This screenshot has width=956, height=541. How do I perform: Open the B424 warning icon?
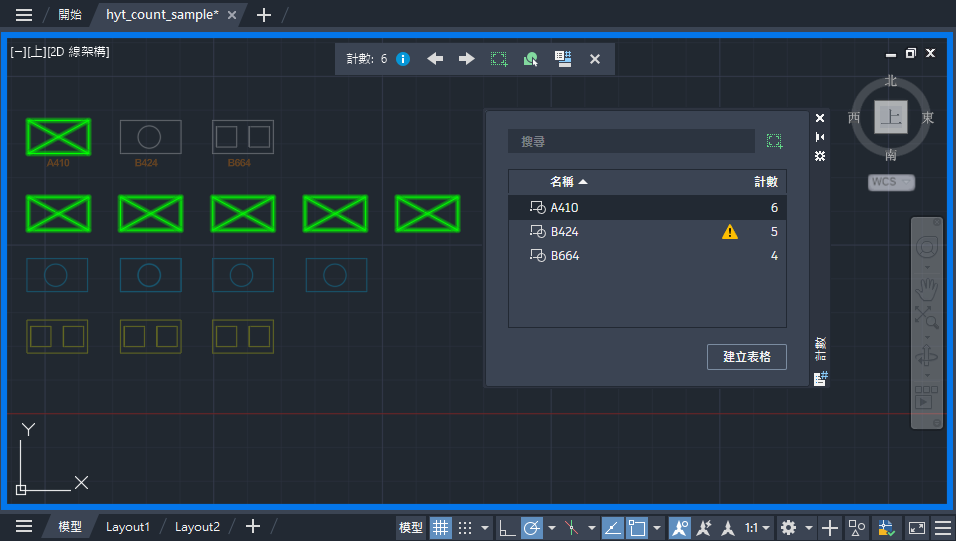pyautogui.click(x=730, y=232)
